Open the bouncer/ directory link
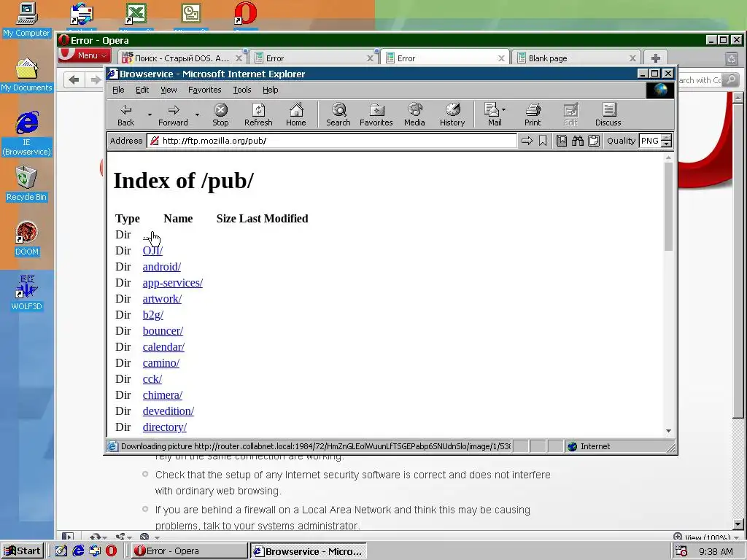The height and width of the screenshot is (560, 747). pyautogui.click(x=163, y=331)
